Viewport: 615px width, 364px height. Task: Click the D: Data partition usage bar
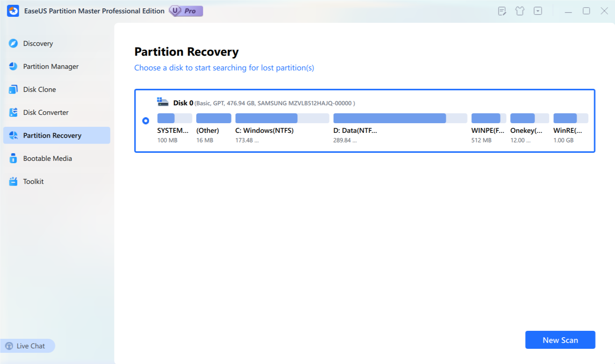(x=400, y=118)
